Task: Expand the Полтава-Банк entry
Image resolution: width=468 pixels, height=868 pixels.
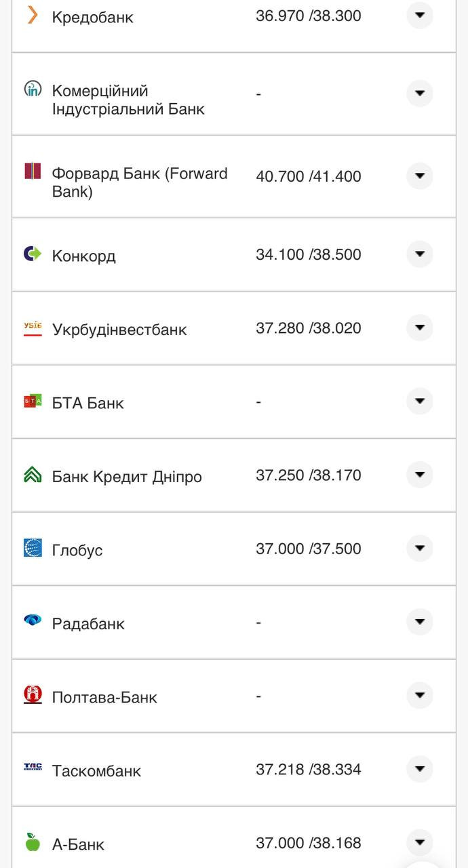Action: [419, 695]
